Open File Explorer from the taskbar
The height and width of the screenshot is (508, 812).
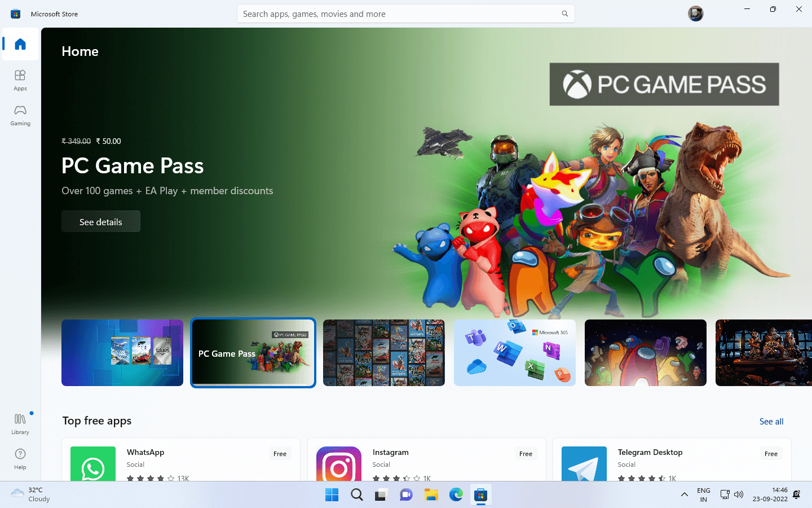[x=431, y=495]
